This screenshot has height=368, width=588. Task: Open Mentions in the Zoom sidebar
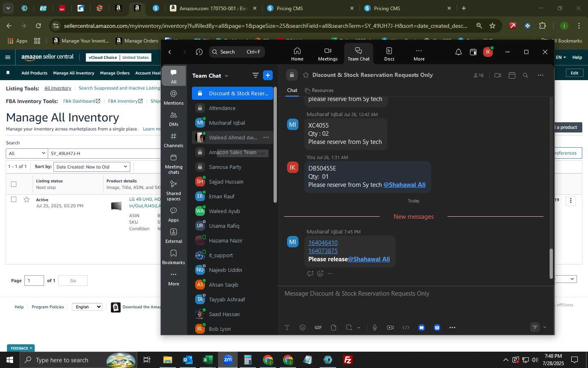(174, 97)
